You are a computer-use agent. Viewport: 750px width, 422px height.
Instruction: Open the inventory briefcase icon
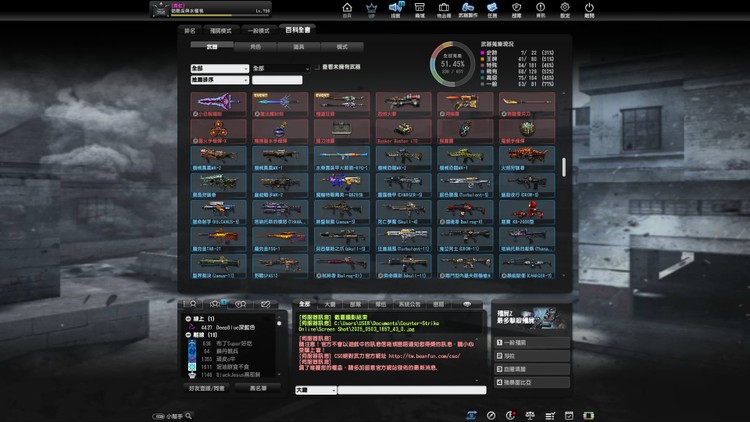pos(444,8)
